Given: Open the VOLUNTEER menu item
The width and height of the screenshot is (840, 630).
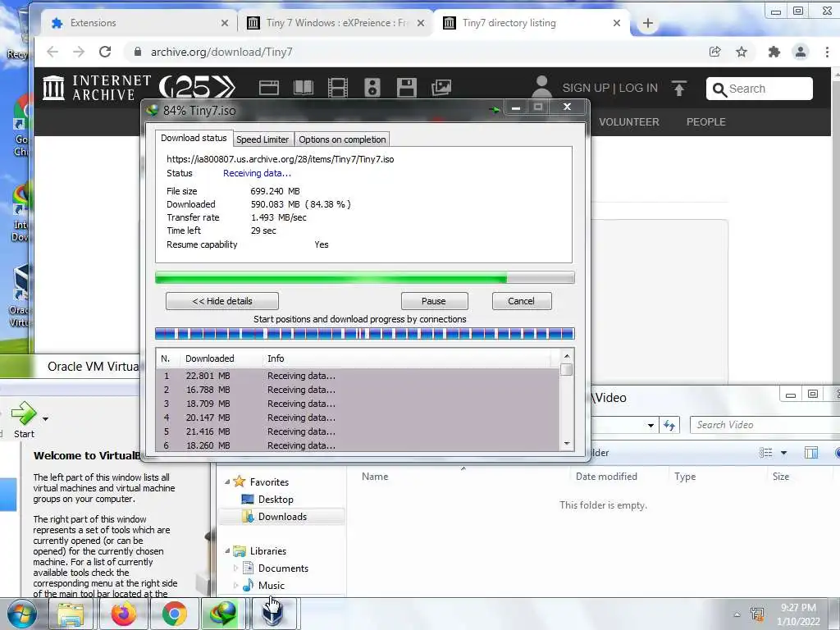Looking at the screenshot, I should (629, 122).
